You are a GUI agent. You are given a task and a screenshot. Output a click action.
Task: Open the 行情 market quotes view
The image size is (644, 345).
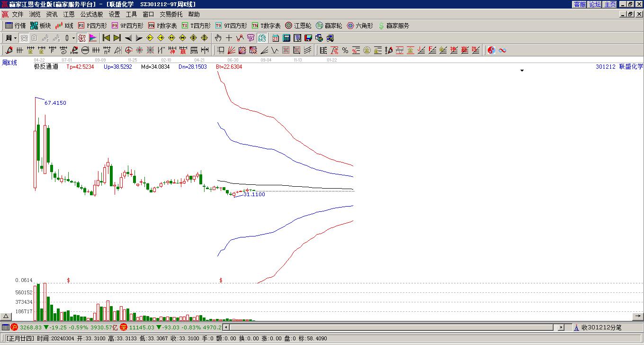click(x=16, y=26)
